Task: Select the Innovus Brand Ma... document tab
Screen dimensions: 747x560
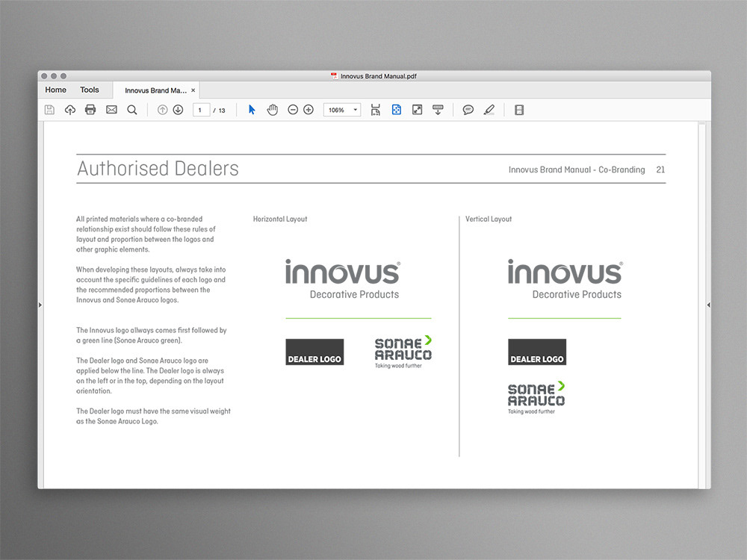Action: click(156, 90)
